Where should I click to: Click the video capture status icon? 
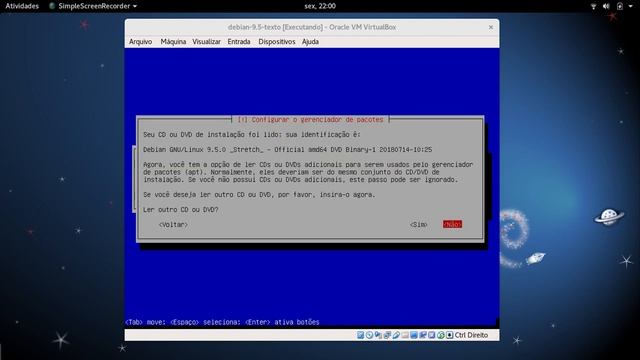(x=423, y=335)
